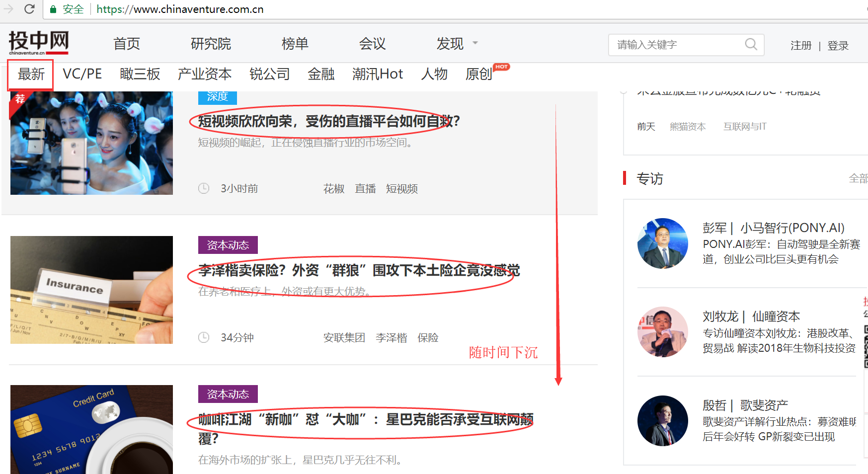The width and height of the screenshot is (868, 474).
Task: Expand the 发现 dropdown arrow
Action: pos(475,43)
